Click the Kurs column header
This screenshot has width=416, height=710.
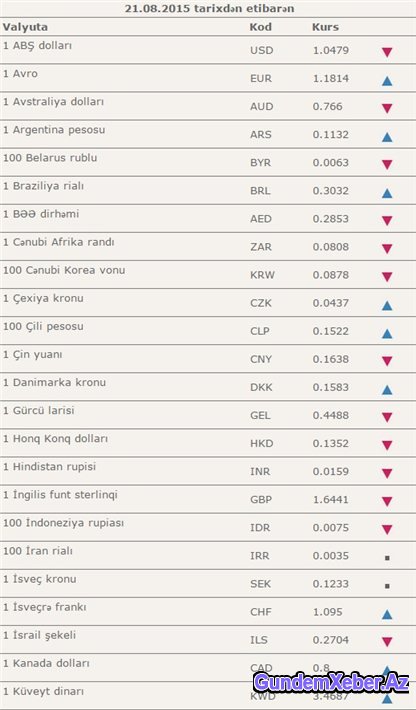325,27
